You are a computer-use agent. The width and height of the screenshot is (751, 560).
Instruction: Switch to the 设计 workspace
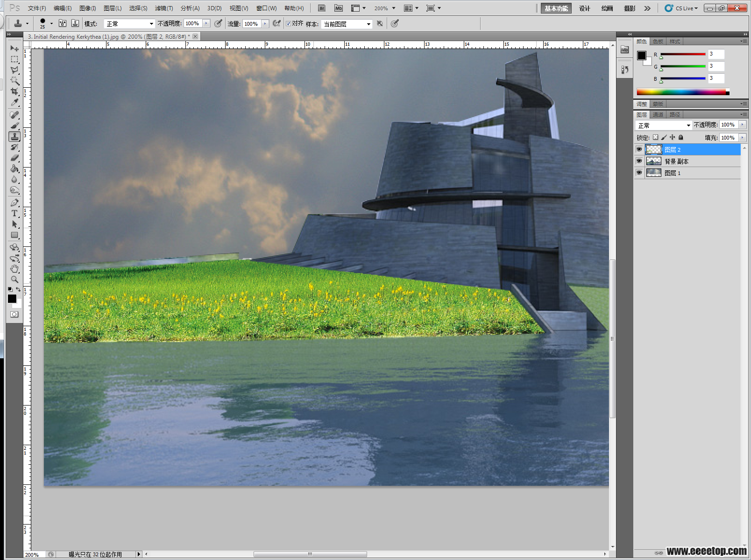pyautogui.click(x=585, y=8)
